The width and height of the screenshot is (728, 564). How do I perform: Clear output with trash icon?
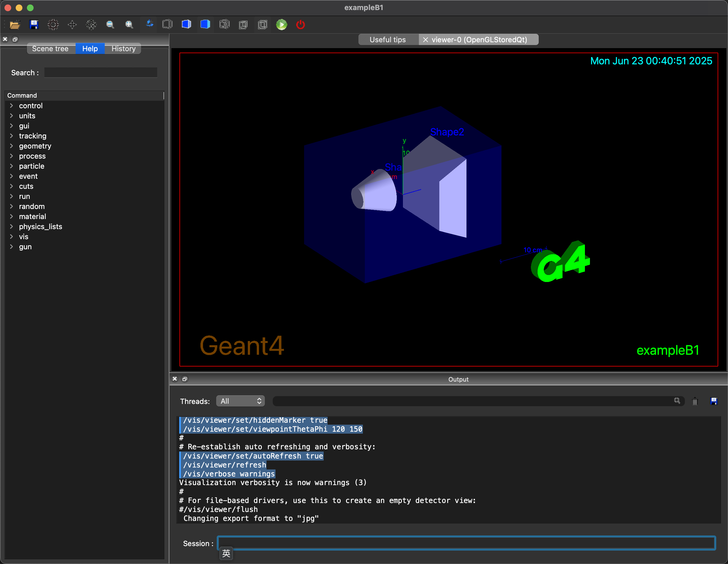pyautogui.click(x=695, y=401)
